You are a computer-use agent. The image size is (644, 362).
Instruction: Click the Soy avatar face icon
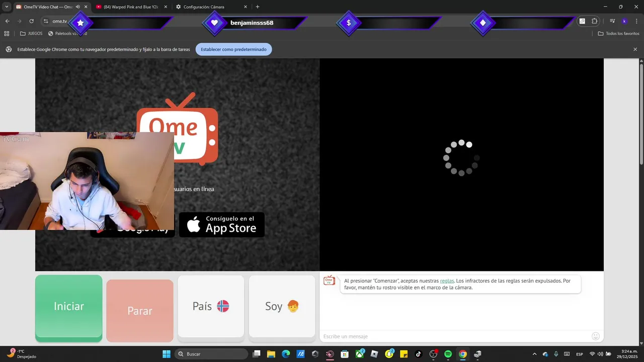tap(293, 306)
